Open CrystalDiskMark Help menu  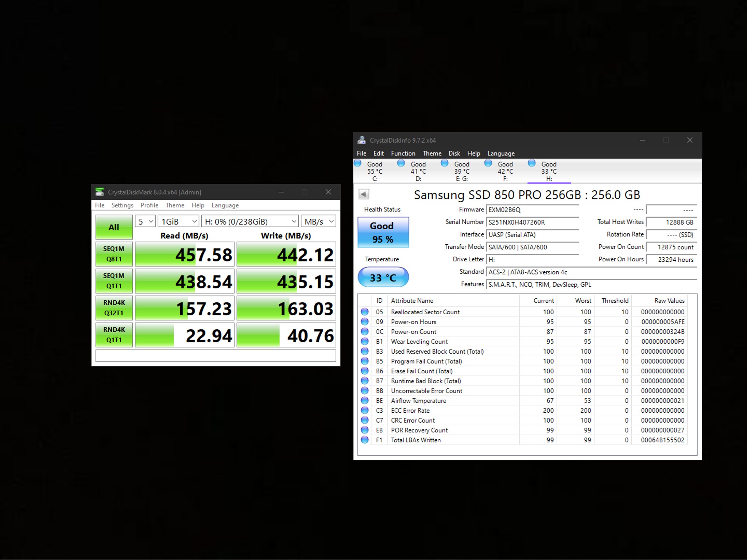coord(198,205)
